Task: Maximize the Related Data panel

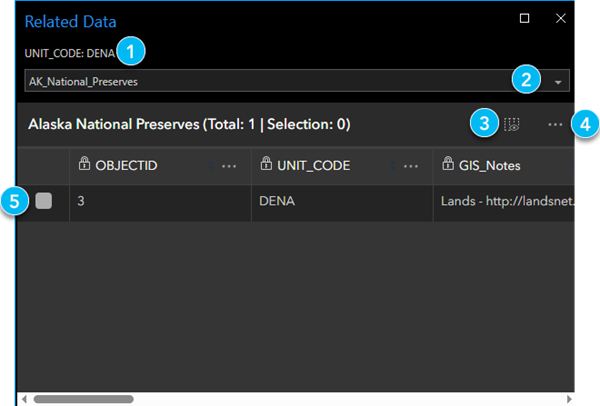Action: [525, 18]
